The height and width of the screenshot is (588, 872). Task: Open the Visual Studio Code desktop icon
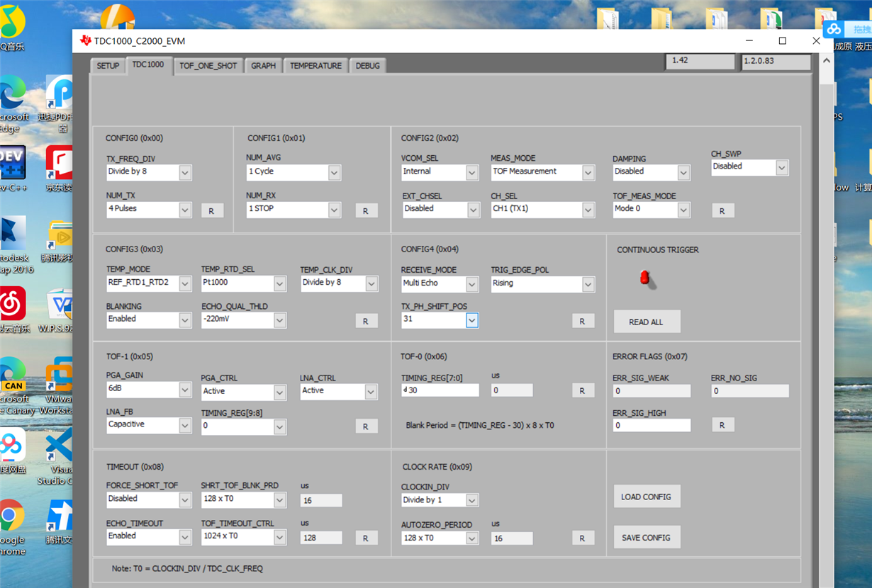pos(58,457)
